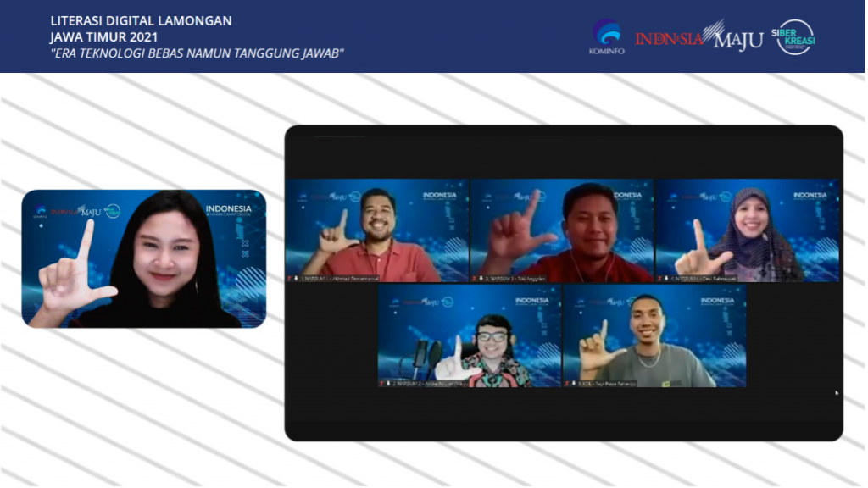Click the INDONESIA text in host's video background
The image size is (868, 488).
[x=228, y=208]
